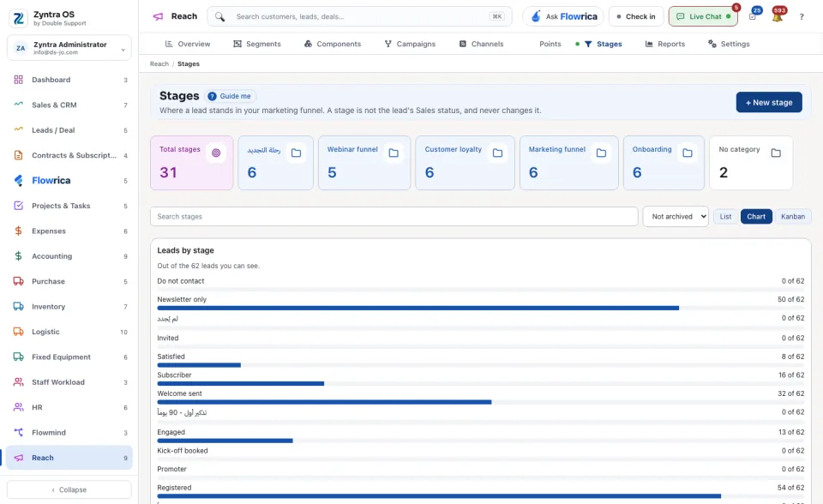The height and width of the screenshot is (504, 823).
Task: Click the Registered progress bar
Action: 481,496
